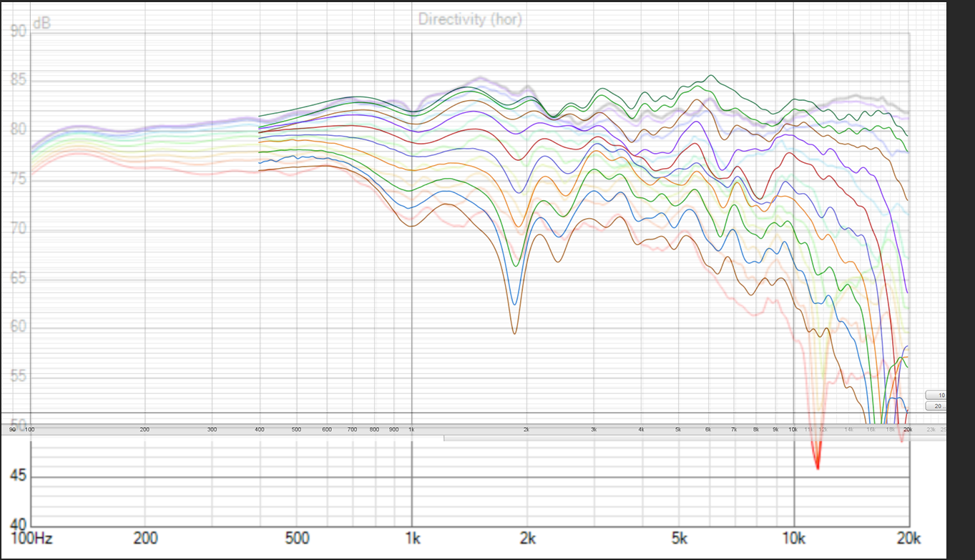Click the "45" label on the dB axis
Image resolution: width=975 pixels, height=560 pixels.
click(x=17, y=476)
